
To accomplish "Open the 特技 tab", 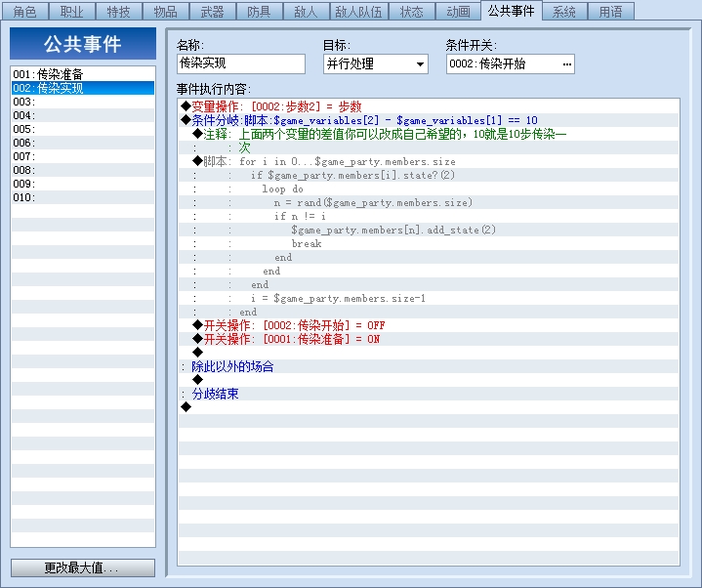I will 119,12.
